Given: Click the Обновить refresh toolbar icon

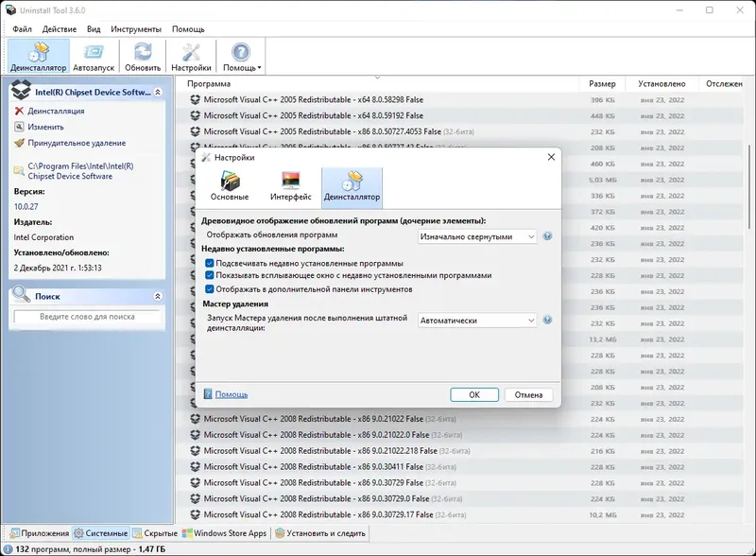Looking at the screenshot, I should (143, 57).
